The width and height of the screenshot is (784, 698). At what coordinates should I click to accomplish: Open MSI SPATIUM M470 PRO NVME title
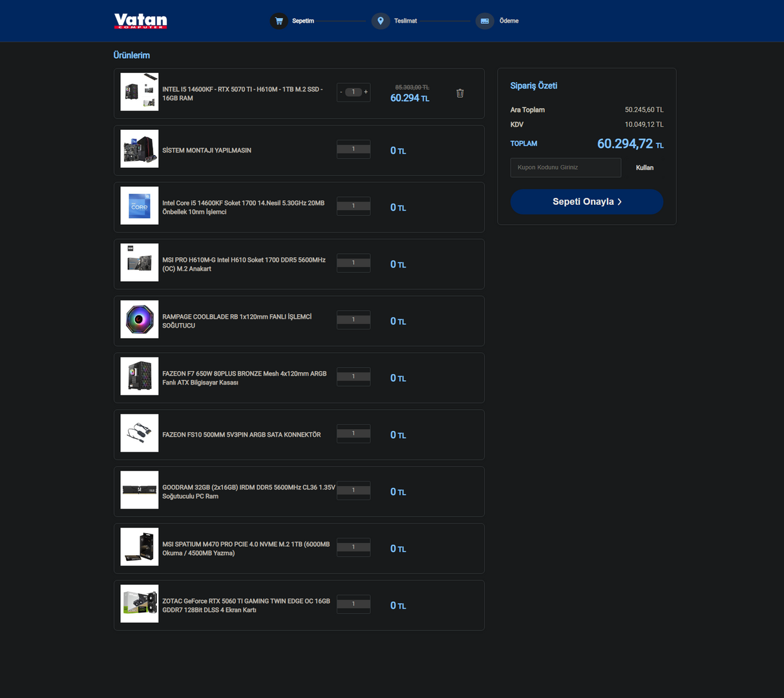click(246, 549)
